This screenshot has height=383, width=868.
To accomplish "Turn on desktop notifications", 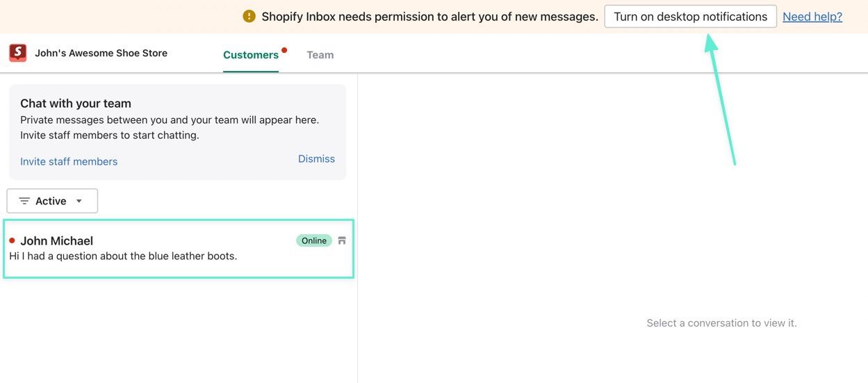I will click(x=690, y=17).
